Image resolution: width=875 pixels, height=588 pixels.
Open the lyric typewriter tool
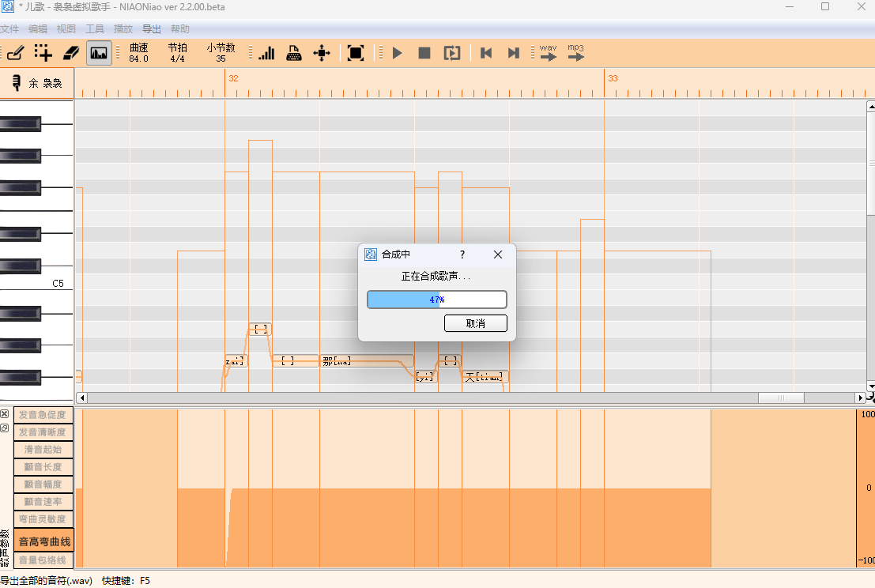click(294, 53)
